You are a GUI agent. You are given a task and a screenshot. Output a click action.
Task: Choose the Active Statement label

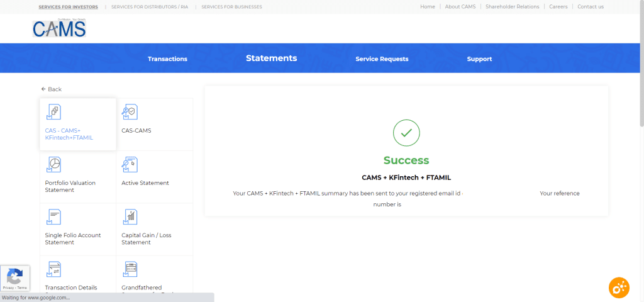(145, 183)
